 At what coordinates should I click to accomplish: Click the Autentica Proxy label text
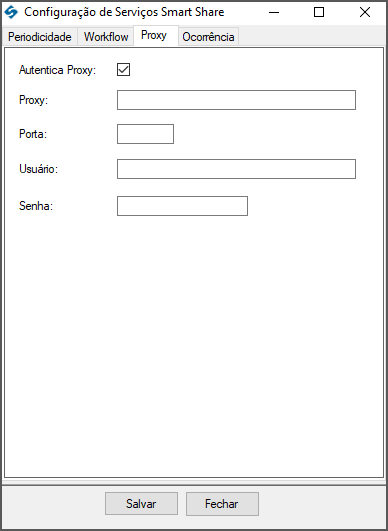point(58,70)
